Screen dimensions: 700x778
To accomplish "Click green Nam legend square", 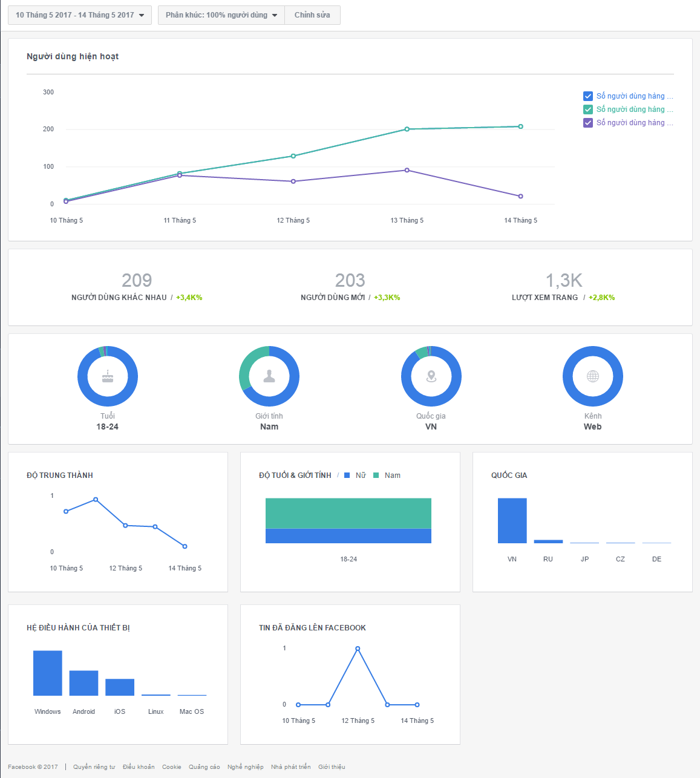I will pos(376,476).
